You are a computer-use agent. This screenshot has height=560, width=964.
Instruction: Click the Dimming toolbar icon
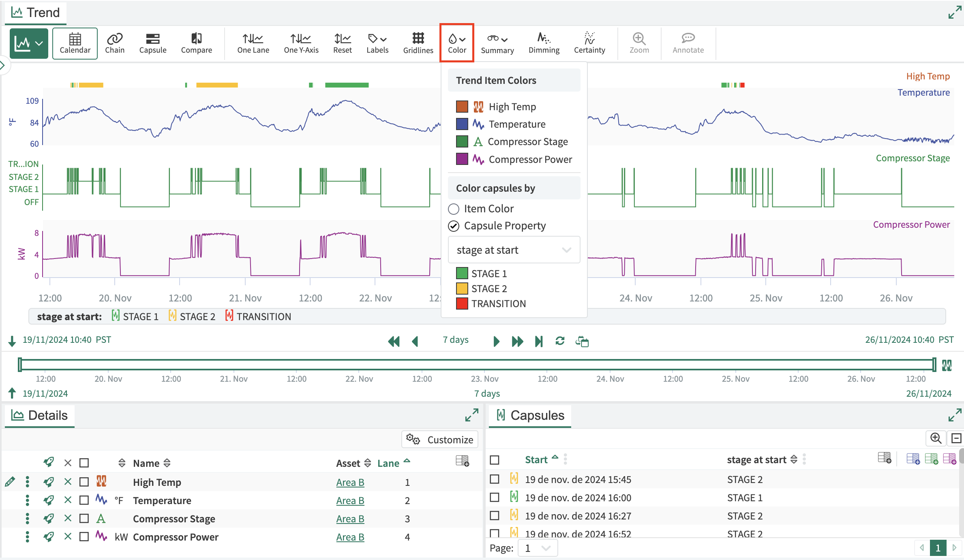544,43
